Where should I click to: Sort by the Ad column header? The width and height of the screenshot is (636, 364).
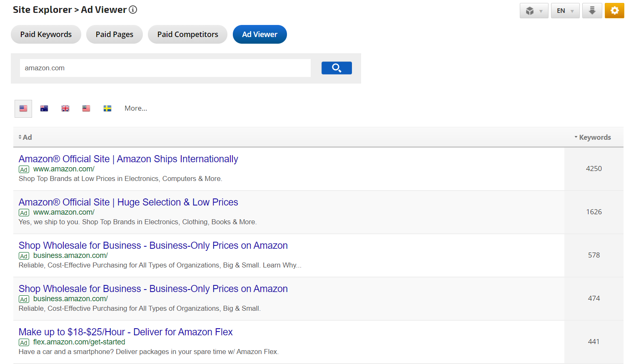25,137
